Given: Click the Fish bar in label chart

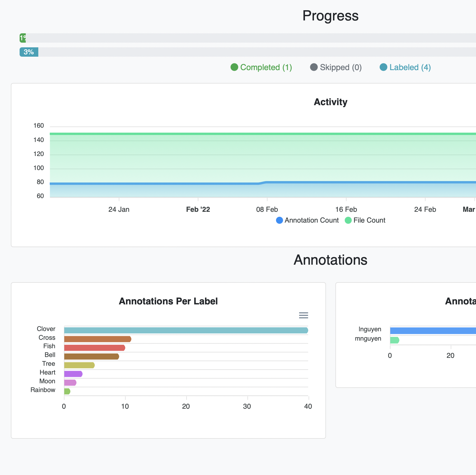Looking at the screenshot, I should [x=94, y=348].
